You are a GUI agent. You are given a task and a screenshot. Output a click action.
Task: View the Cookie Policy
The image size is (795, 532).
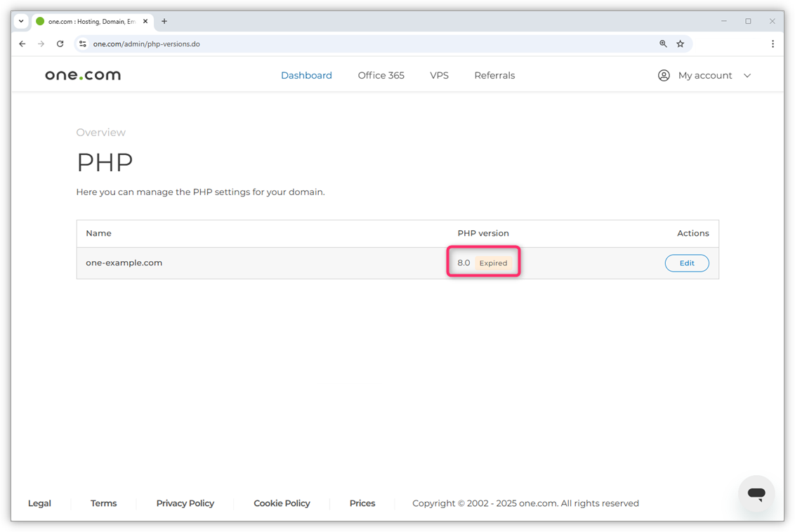point(281,503)
